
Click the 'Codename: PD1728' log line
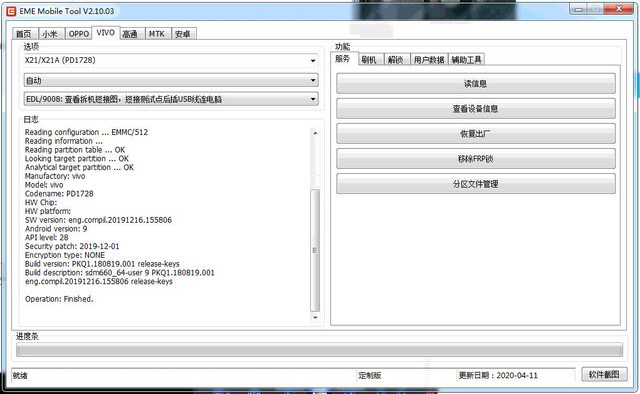click(59, 194)
